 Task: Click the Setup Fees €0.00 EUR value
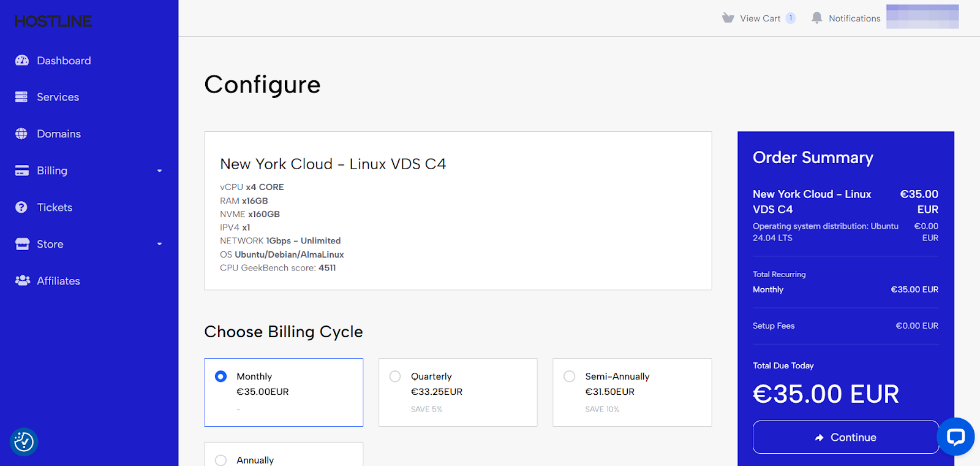point(917,326)
